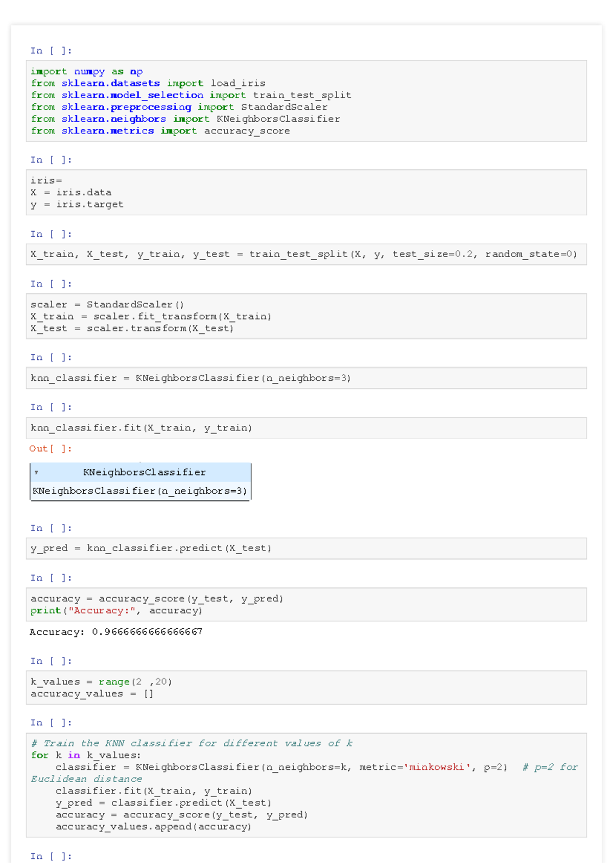The height and width of the screenshot is (868, 613).
Task: Click the 'accuracy_values = []' line
Action: click(x=92, y=694)
